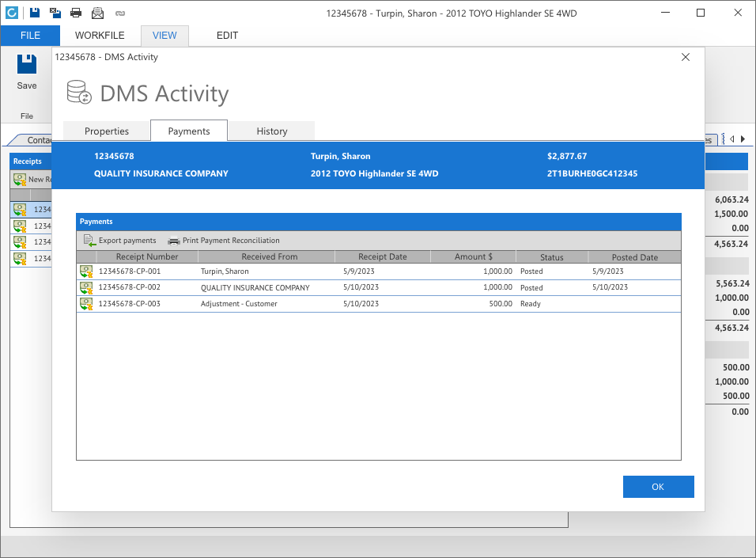Click the second receipt icon in the background list
The height and width of the screenshot is (558, 756).
pyautogui.click(x=20, y=226)
